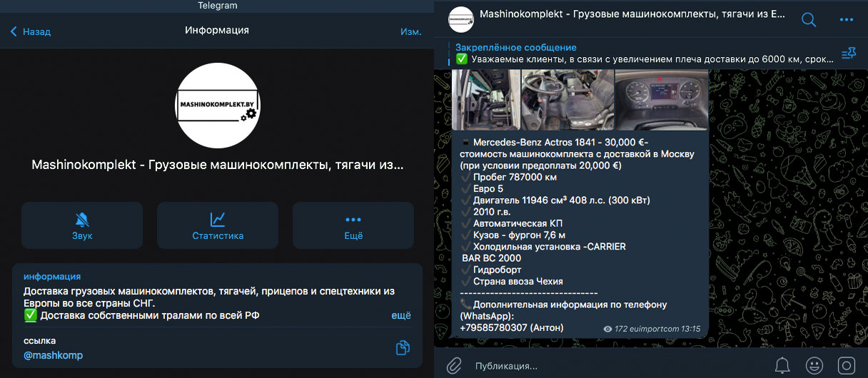868x378 pixels.
Task: Open the pinned messages list icon
Action: pos(849,53)
